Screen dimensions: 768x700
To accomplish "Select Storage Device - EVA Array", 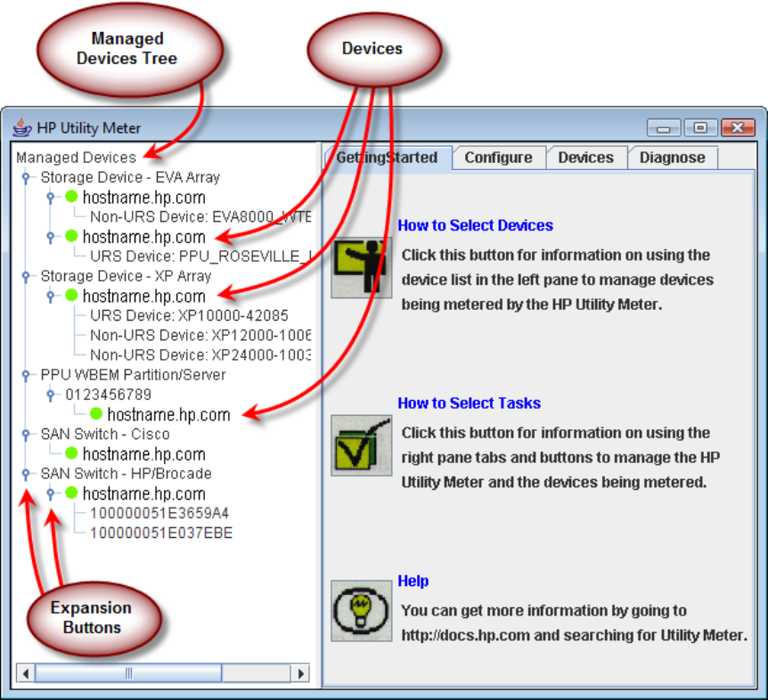I will [x=130, y=177].
